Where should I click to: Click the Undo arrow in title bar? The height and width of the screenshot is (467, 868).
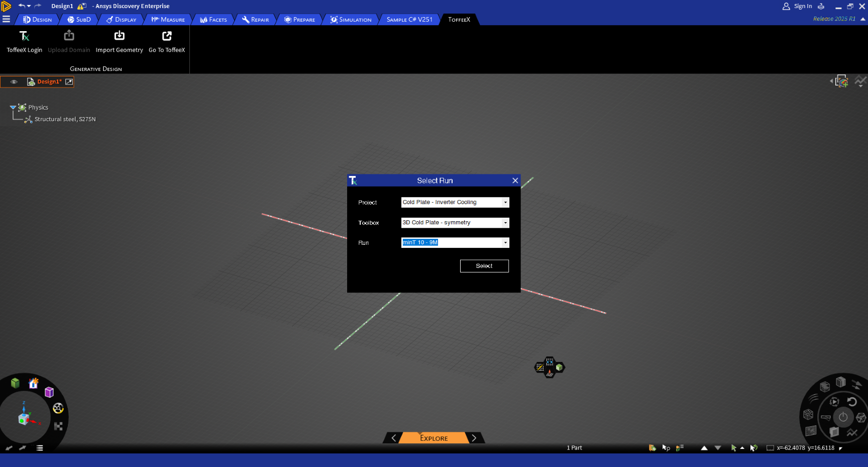tap(22, 6)
